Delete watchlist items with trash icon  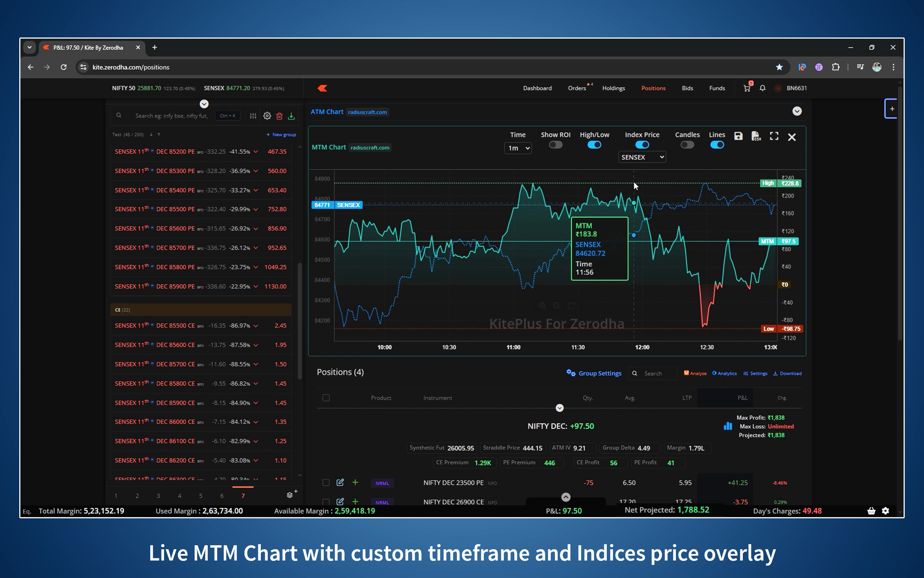279,116
